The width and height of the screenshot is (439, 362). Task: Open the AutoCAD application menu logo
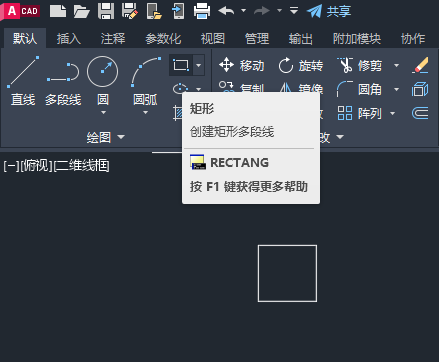tap(21, 11)
